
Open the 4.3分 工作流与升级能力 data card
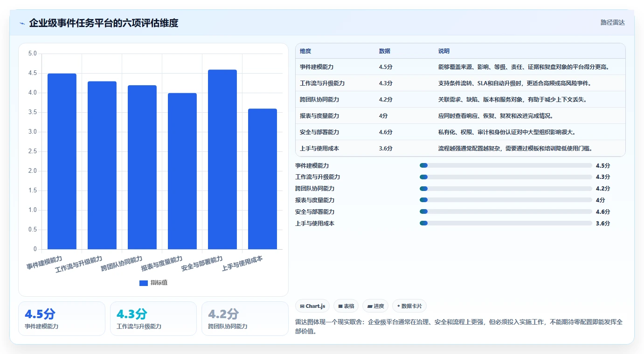153,318
